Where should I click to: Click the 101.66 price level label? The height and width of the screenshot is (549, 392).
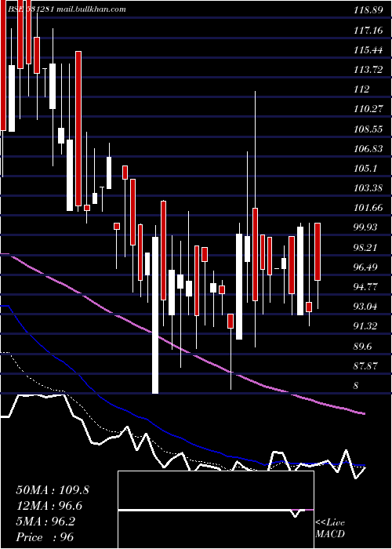click(x=368, y=208)
